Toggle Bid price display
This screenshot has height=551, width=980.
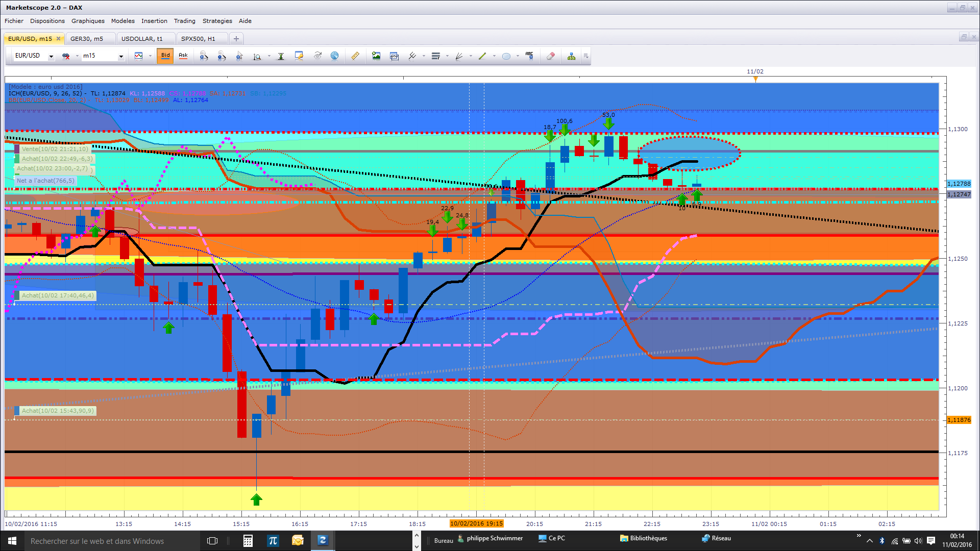[x=165, y=56]
